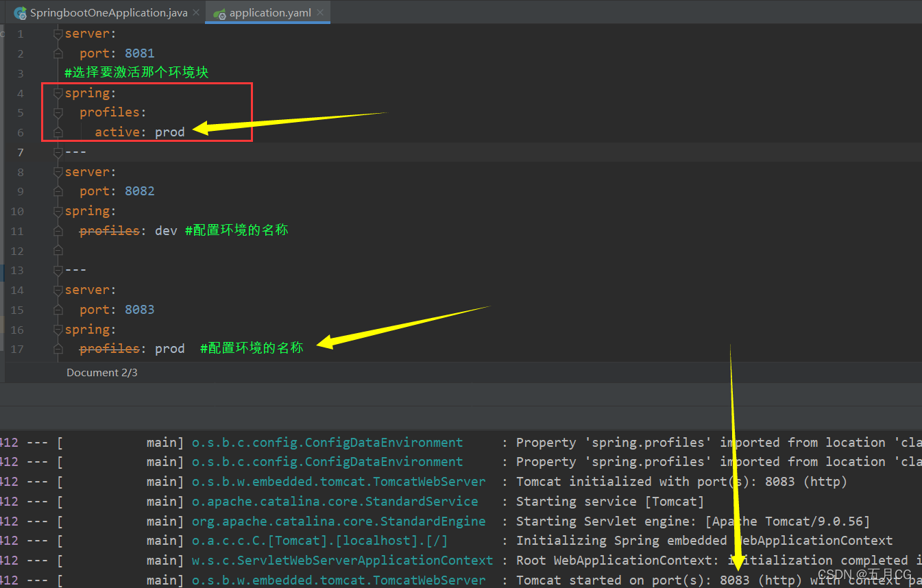Click the fold end marker on line 17
The image size is (922, 588).
click(58, 349)
